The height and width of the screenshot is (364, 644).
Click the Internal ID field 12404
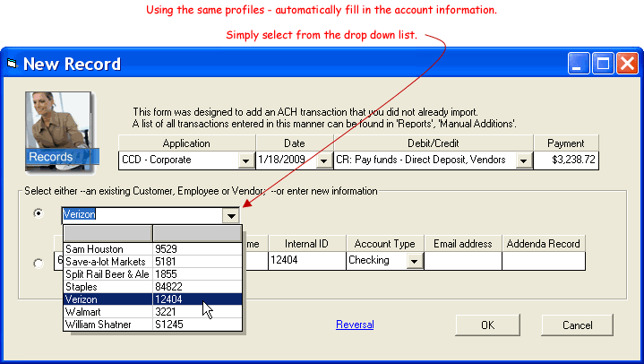click(307, 260)
